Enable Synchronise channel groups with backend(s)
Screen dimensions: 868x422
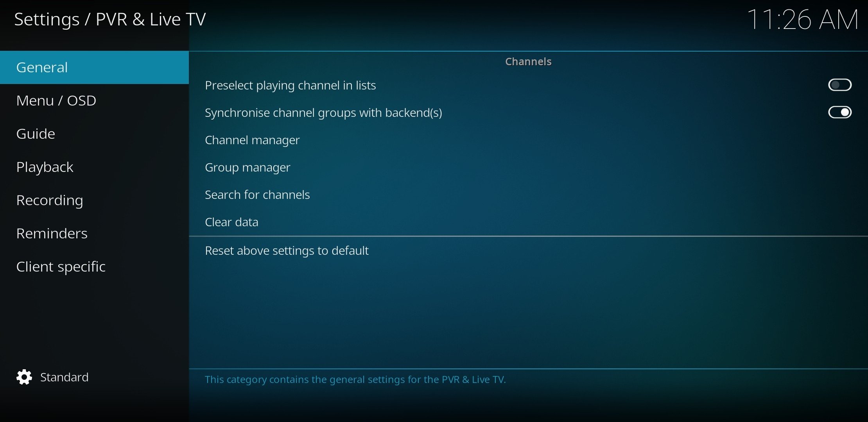(840, 112)
